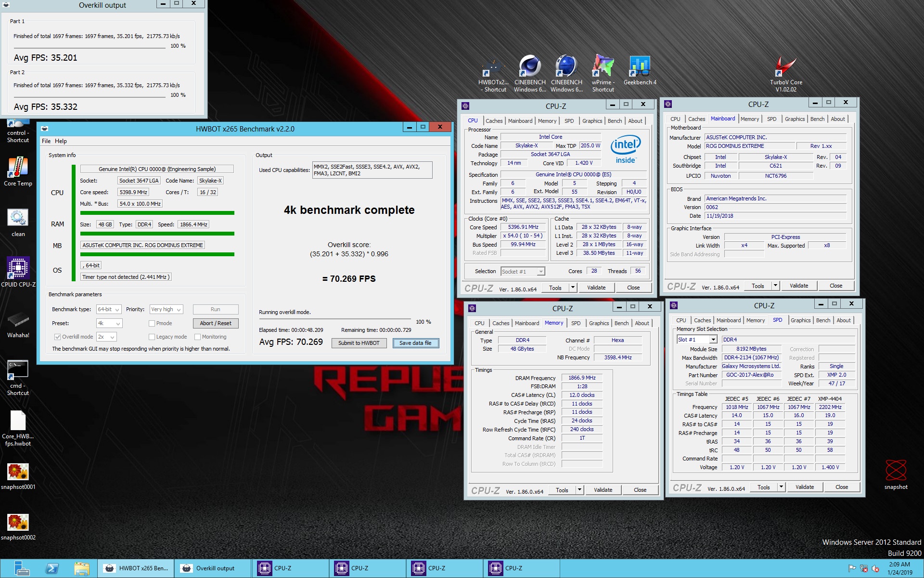Screen dimensions: 924x578
Task: Click the Intel inside logo
Action: [626, 150]
